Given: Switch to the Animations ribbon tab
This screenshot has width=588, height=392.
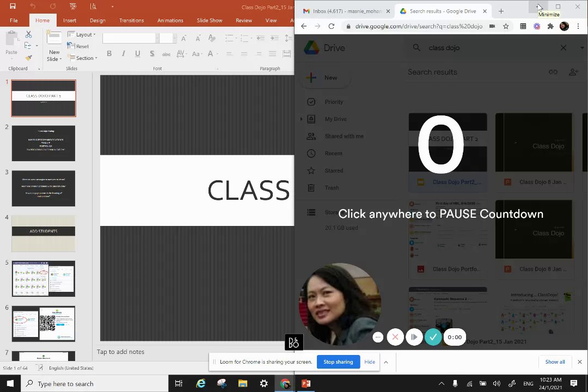Looking at the screenshot, I should [x=170, y=20].
